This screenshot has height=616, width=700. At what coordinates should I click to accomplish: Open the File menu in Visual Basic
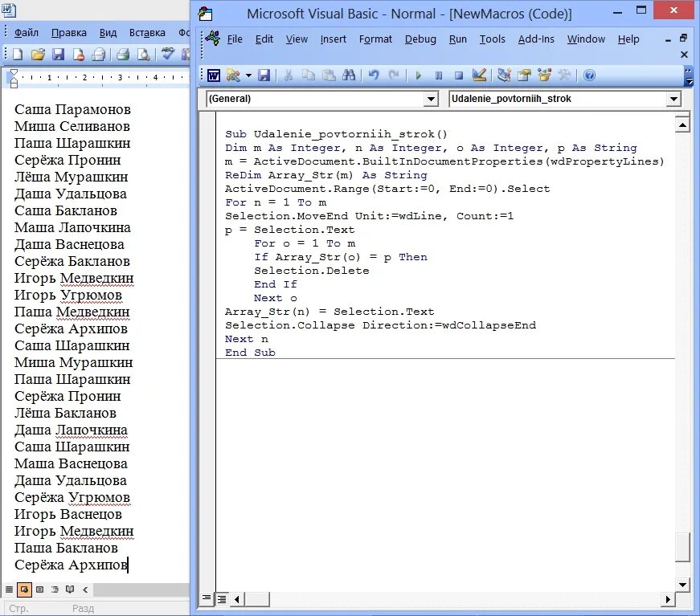point(235,39)
